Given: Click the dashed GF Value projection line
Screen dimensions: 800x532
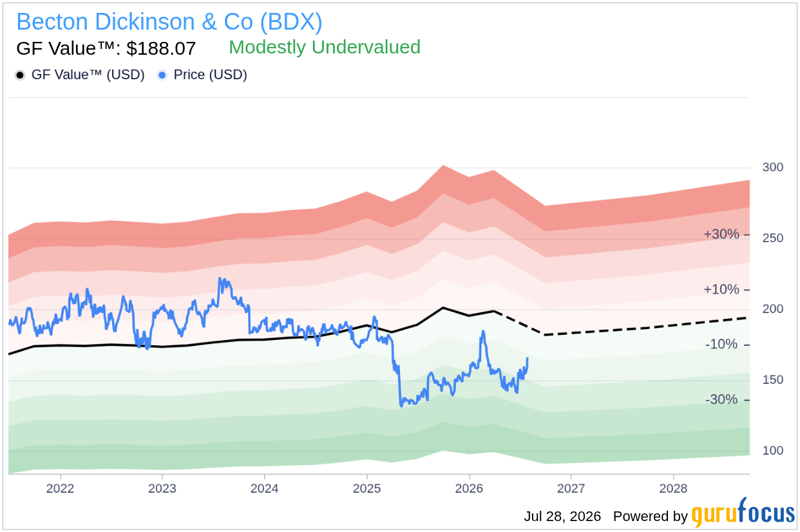Looking at the screenshot, I should (x=644, y=326).
